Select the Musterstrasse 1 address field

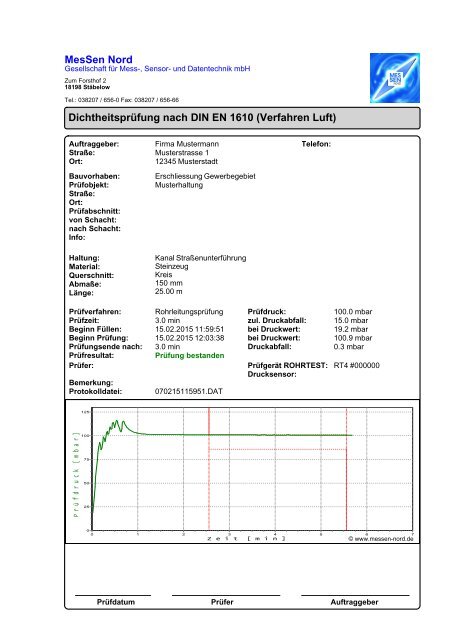[x=182, y=153]
